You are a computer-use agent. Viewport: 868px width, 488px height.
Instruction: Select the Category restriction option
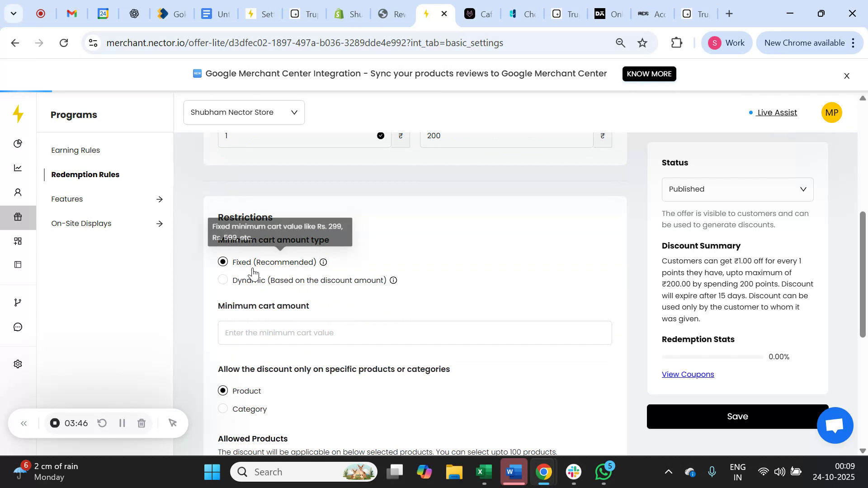point(222,408)
